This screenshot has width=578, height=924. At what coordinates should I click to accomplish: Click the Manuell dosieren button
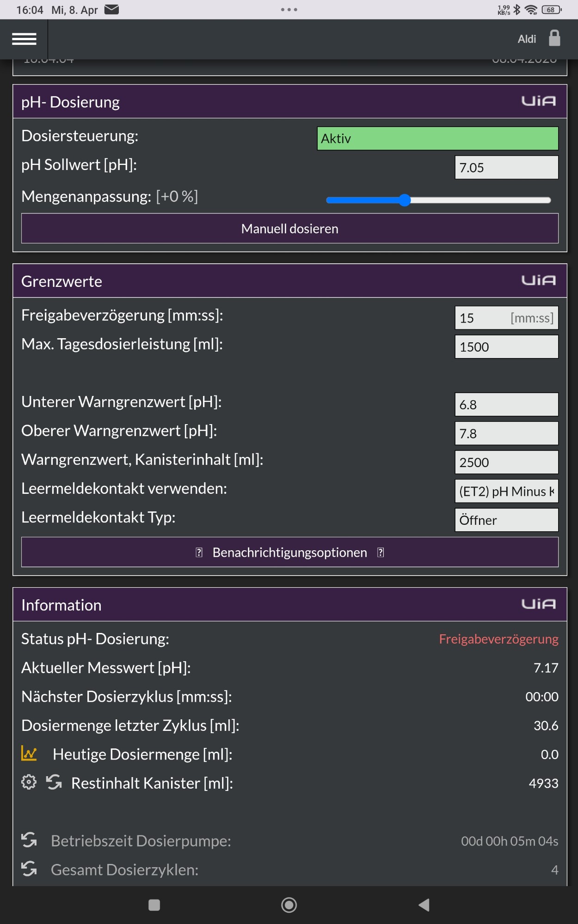click(x=290, y=229)
